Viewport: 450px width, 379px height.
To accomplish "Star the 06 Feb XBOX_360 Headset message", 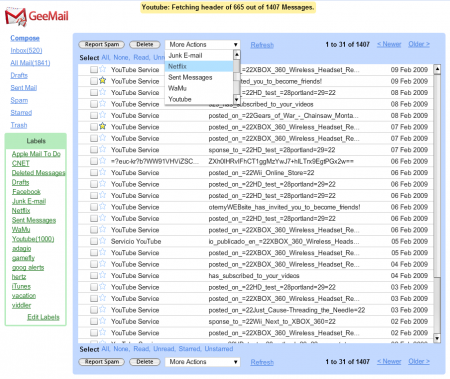I will click(103, 229).
